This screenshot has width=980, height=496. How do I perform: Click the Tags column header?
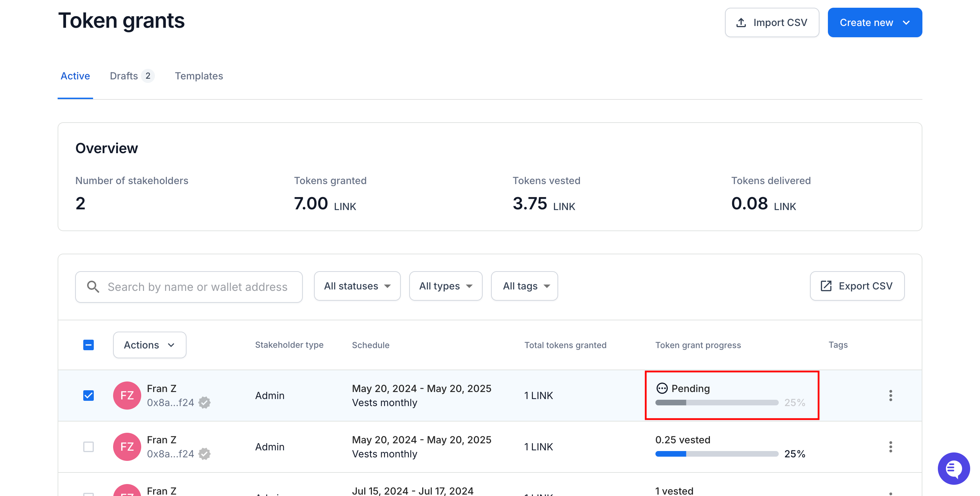point(838,345)
